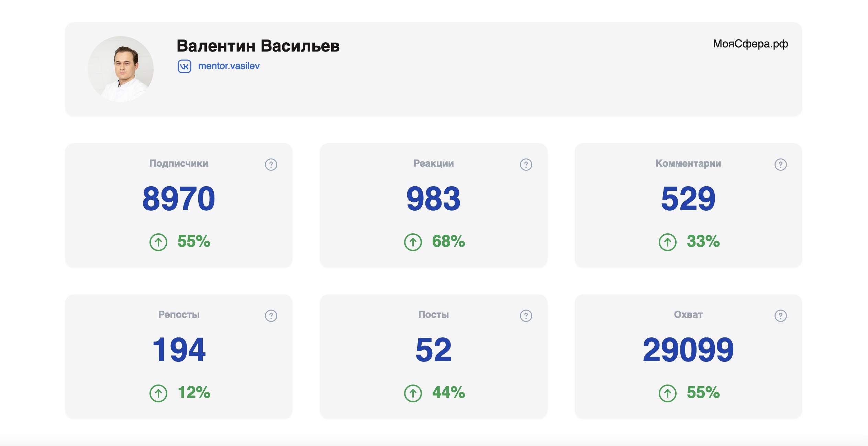Click the 983 reactions value

433,199
